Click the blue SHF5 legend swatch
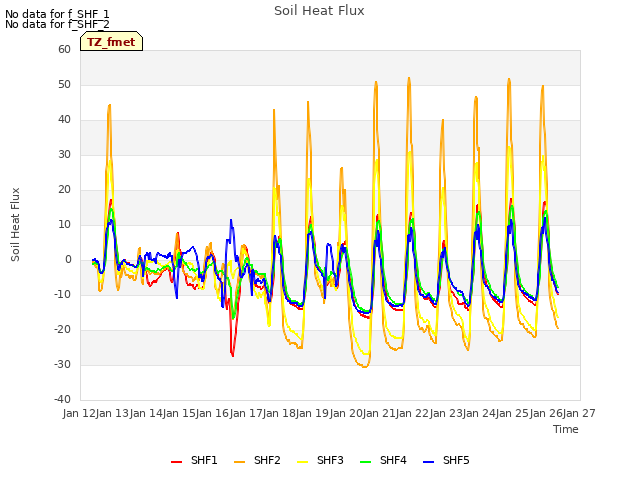 click(x=429, y=462)
